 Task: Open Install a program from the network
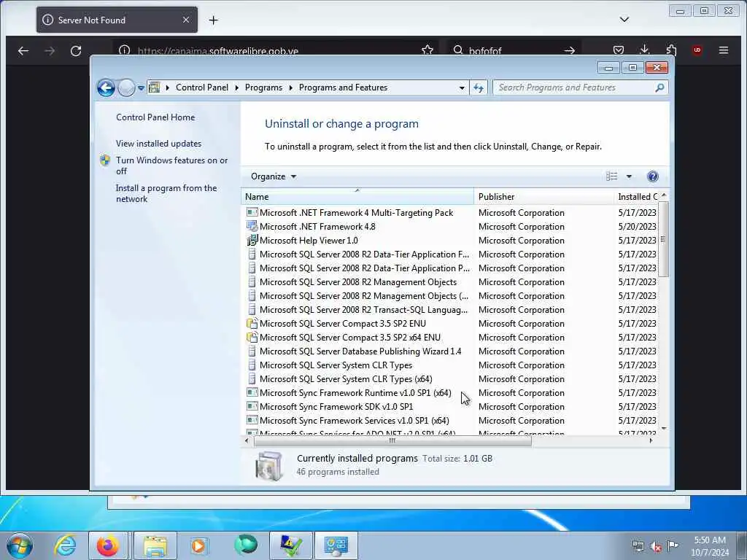pyautogui.click(x=166, y=193)
